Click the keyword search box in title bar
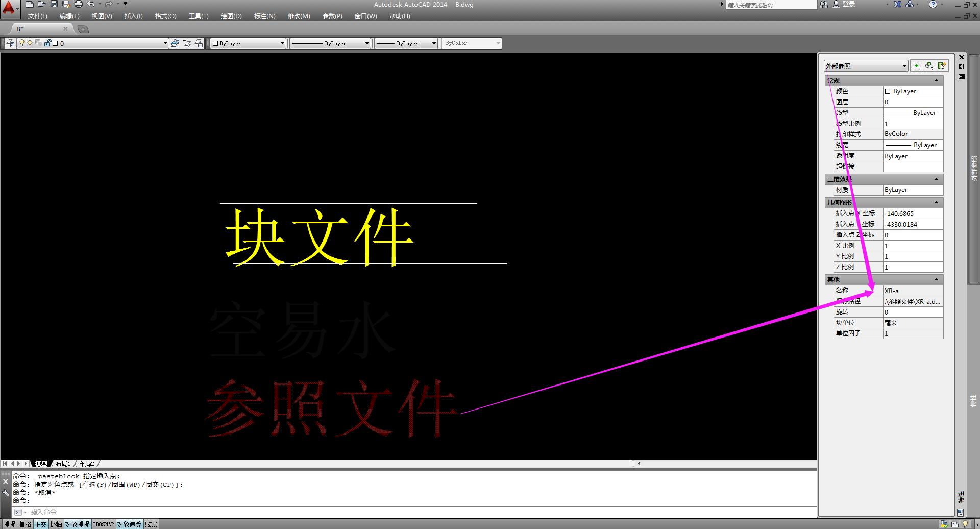The height and width of the screenshot is (529, 980). [771, 5]
